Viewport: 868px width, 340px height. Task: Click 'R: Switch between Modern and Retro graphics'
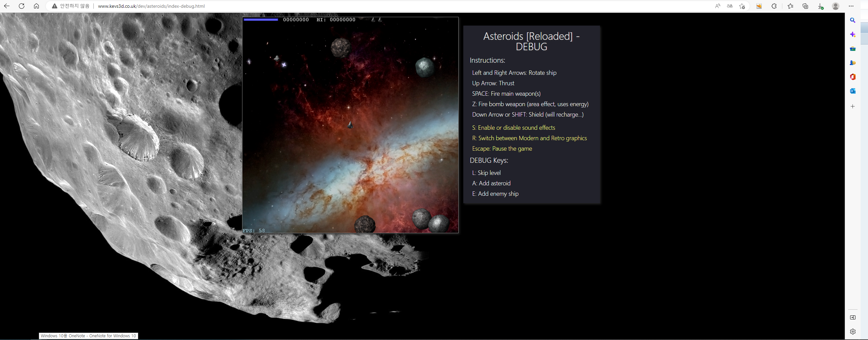coord(529,138)
